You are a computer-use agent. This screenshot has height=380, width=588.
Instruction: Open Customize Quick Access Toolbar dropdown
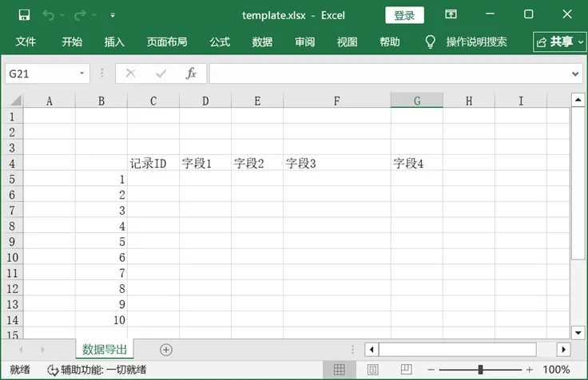pyautogui.click(x=113, y=15)
